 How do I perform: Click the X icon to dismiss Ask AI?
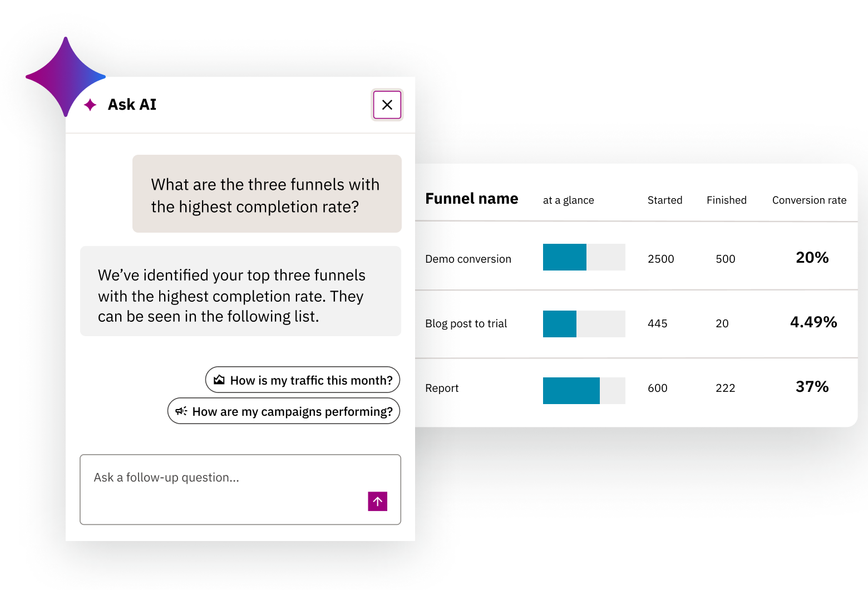click(x=387, y=105)
